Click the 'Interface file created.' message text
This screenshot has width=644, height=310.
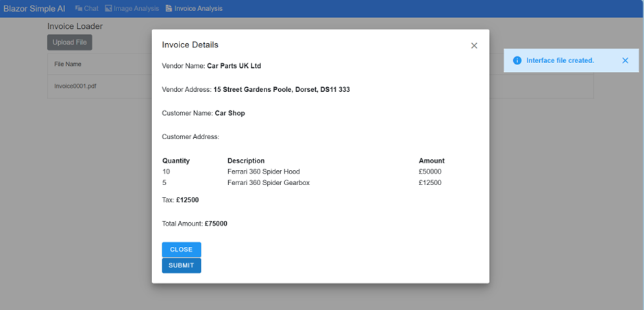560,60
